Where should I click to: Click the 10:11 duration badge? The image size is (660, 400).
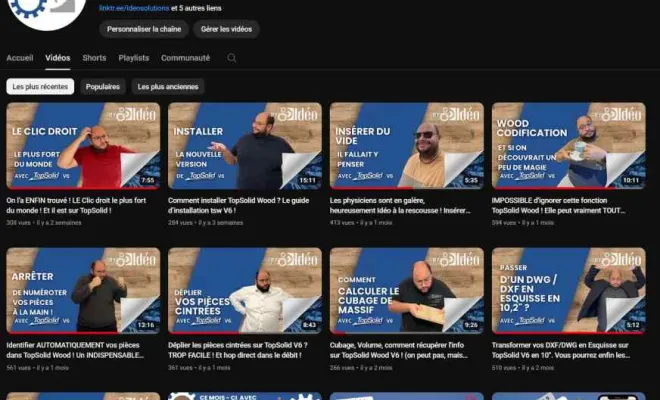pos(631,180)
